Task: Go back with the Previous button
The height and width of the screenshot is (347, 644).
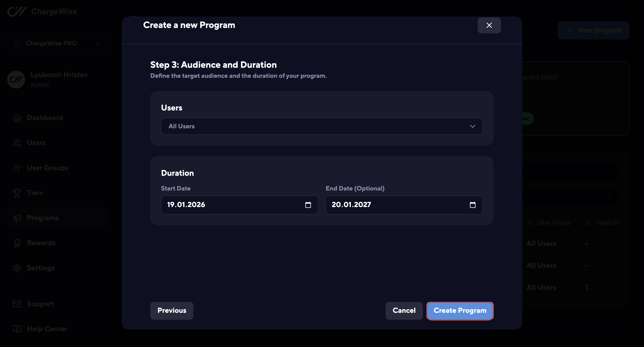Action: pyautogui.click(x=172, y=311)
